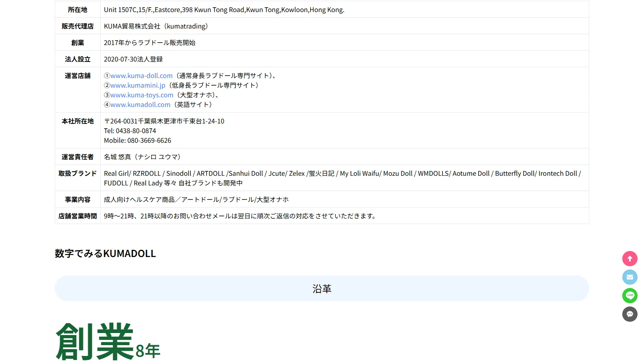644x362 pixels.
Task: Click the large green 創業 8年 text
Action: pos(108,341)
